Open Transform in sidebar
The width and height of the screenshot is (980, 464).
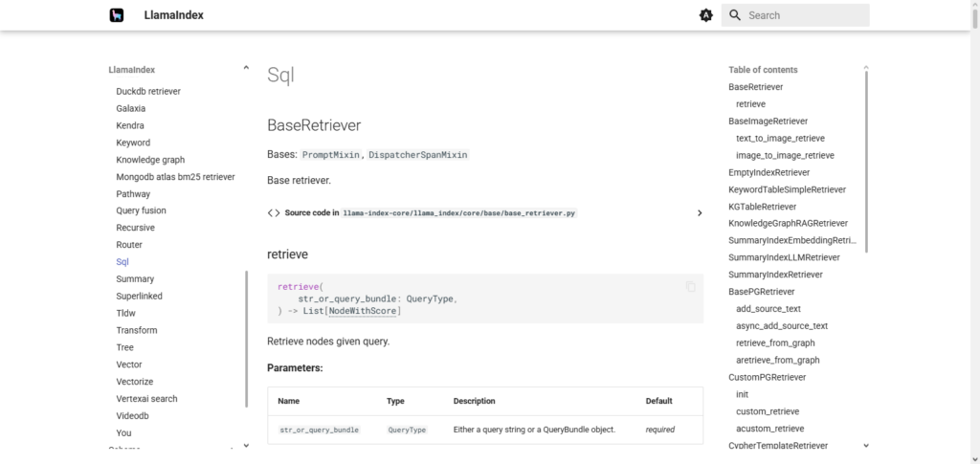[x=137, y=330]
